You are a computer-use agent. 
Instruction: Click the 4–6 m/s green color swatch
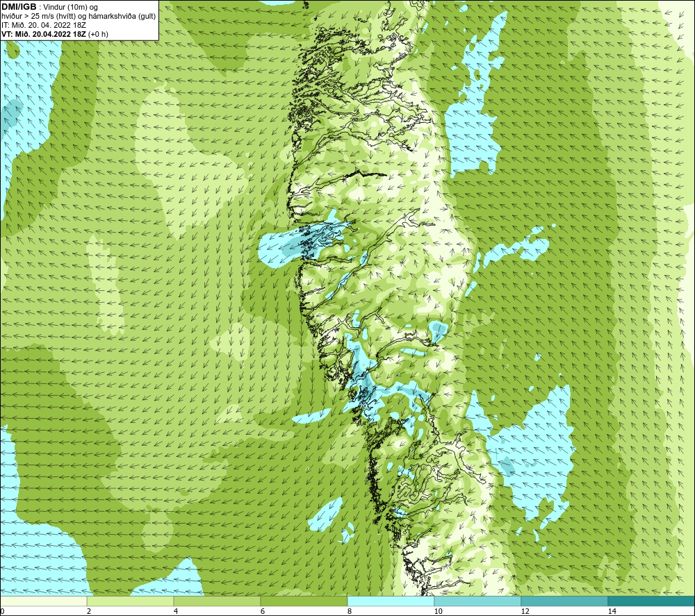coord(217,601)
